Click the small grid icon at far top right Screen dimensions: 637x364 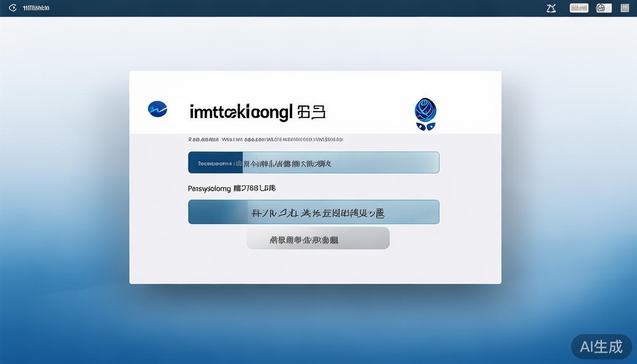(x=625, y=8)
